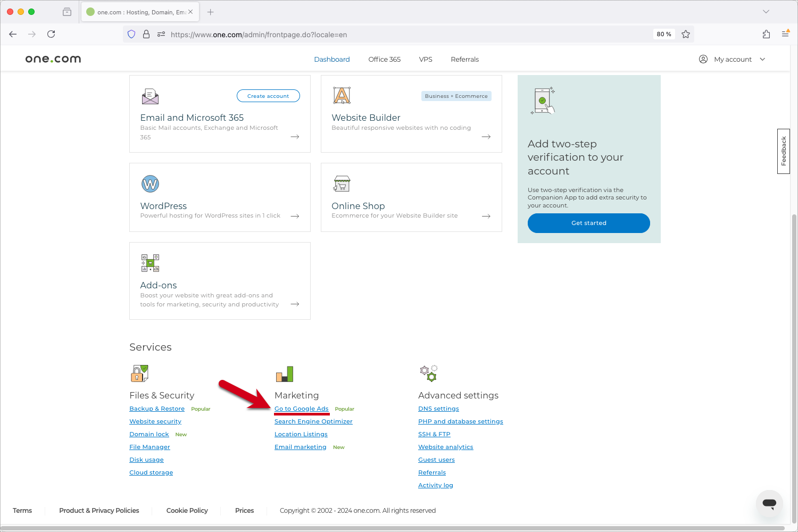The height and width of the screenshot is (532, 798).
Task: Open the Feedback side tab
Action: (783, 152)
